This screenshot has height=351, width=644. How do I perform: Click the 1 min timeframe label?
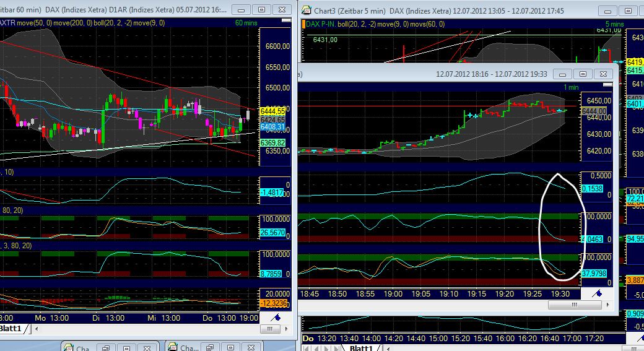571,87
